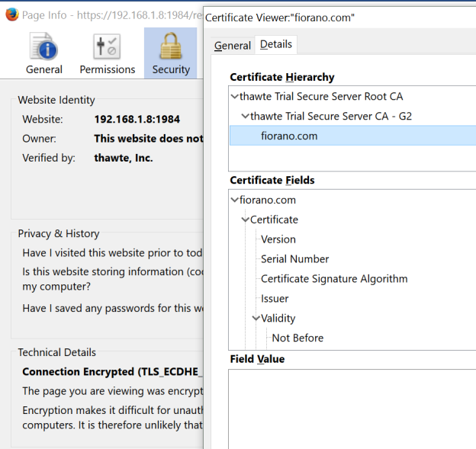Screen dimensions: 476x449
Task: Click 'Have I visited this website' question
Action: point(112,253)
